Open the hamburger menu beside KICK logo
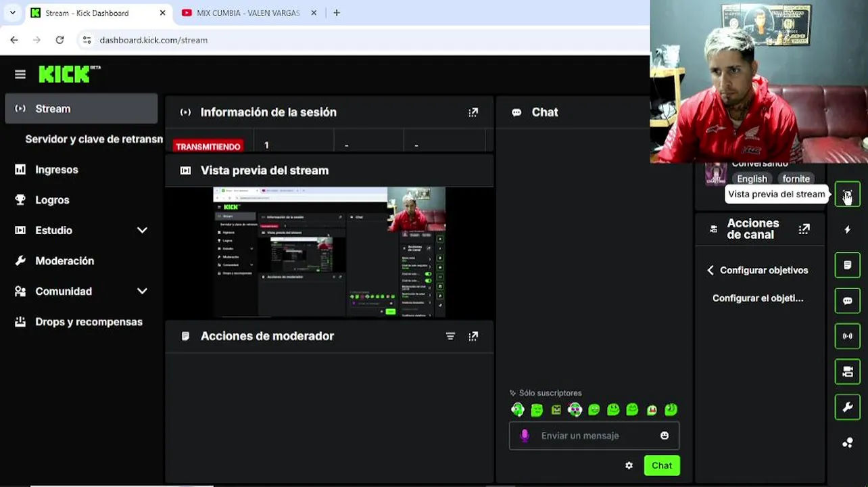The width and height of the screenshot is (868, 487). (20, 74)
